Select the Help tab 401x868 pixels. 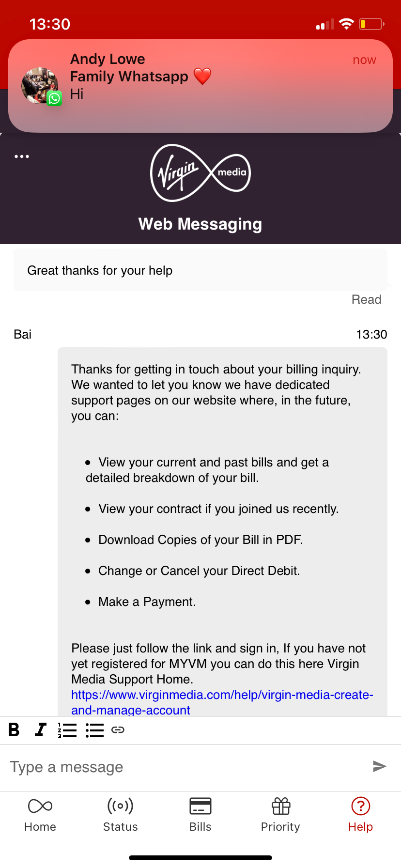(x=361, y=815)
